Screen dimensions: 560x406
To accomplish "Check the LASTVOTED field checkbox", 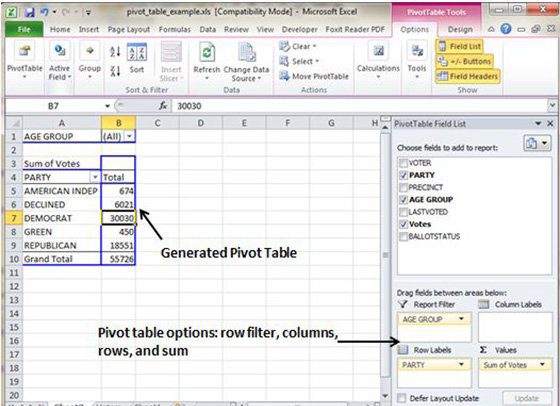I will (403, 212).
